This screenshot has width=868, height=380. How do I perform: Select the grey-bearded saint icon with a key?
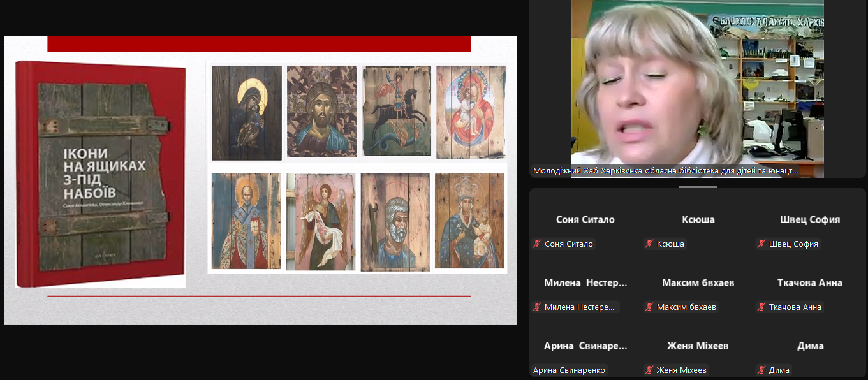tap(395, 223)
